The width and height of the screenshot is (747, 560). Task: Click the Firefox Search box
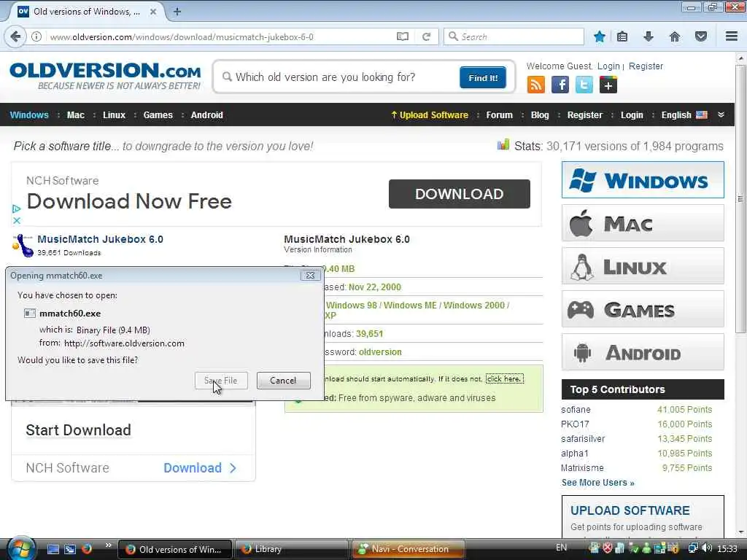click(x=514, y=36)
